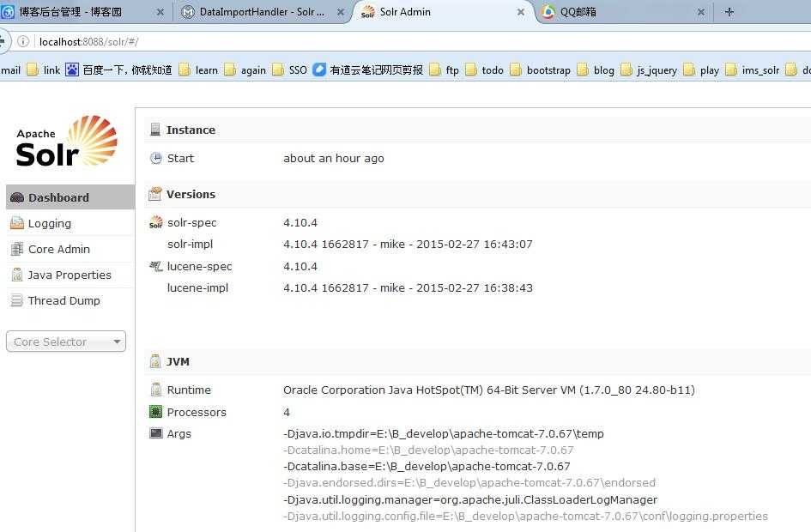Click the -Djava.io.tmpdir argument line
Screen dimensions: 811x532
pos(443,433)
